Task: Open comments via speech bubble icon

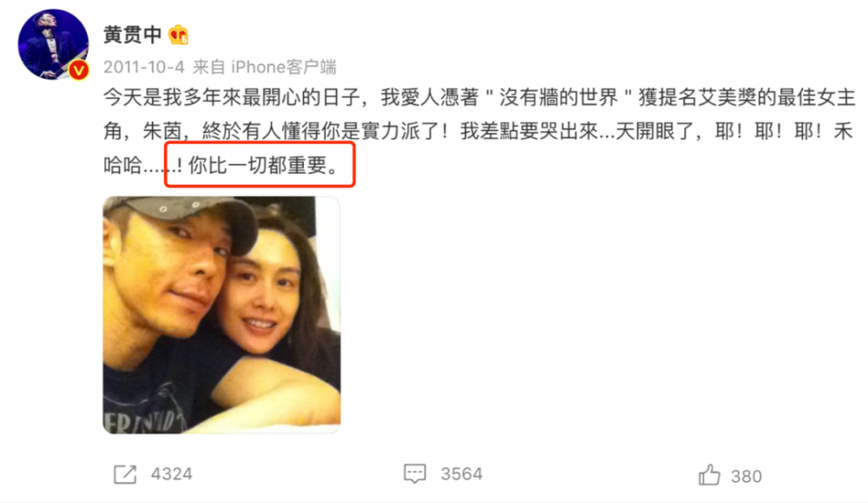Action: click(415, 474)
